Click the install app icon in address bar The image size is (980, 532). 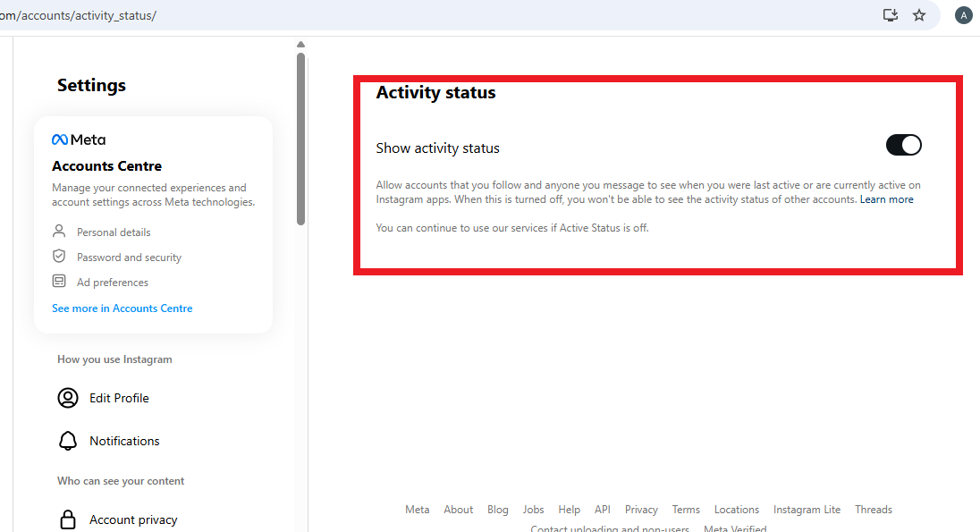[x=890, y=15]
